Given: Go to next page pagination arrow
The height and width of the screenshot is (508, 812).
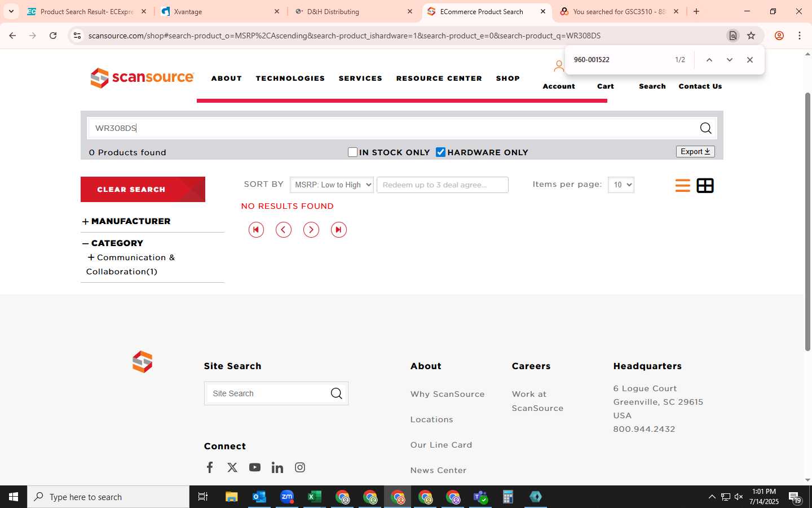Looking at the screenshot, I should point(311,230).
